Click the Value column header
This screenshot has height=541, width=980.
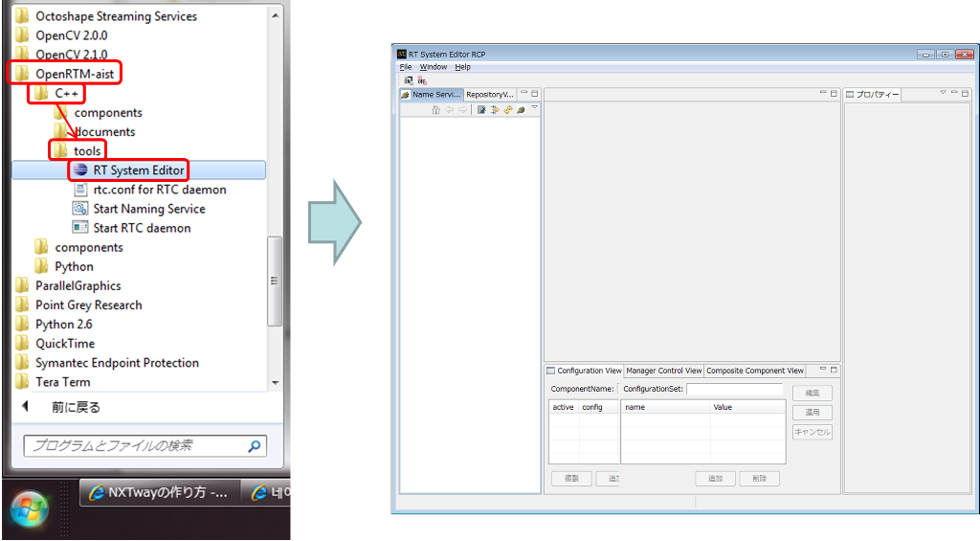tap(747, 407)
